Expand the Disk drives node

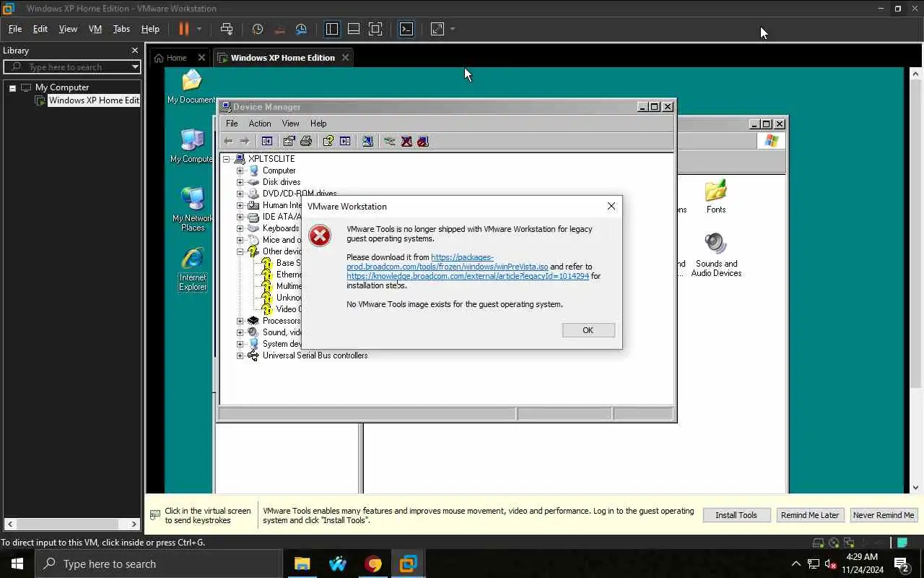[x=240, y=182]
